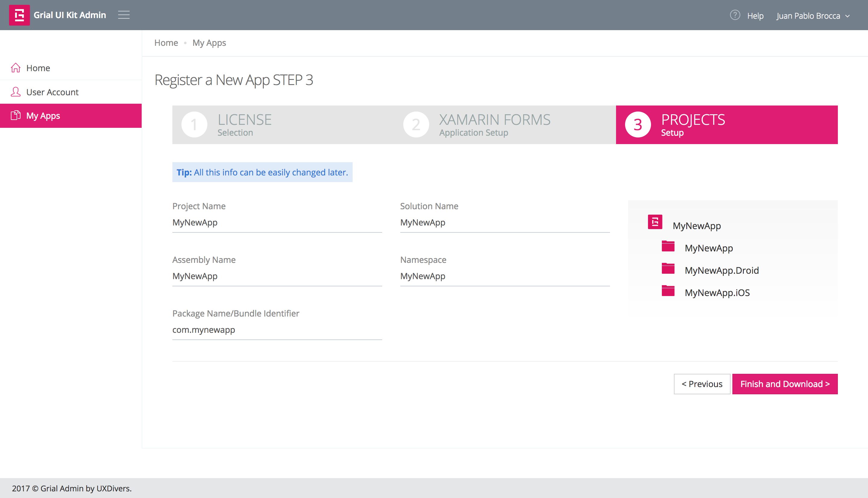
Task: Select the Package Name/Bundle Identifier field
Action: click(x=277, y=329)
